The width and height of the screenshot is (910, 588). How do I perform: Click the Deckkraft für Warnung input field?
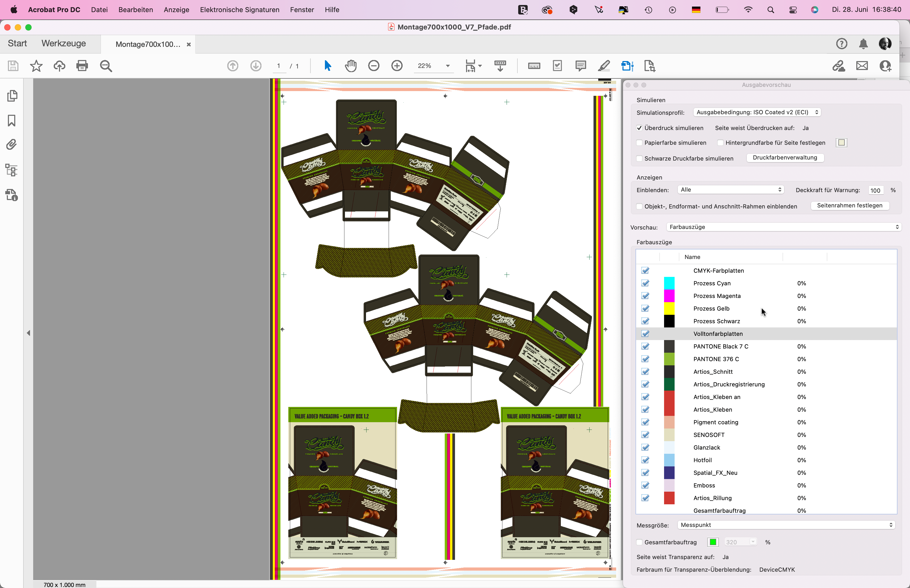point(876,190)
